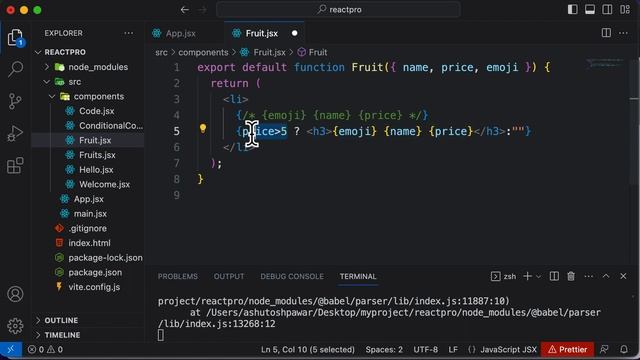Open Hello.jsx in the explorer
640x360 pixels.
(96, 170)
